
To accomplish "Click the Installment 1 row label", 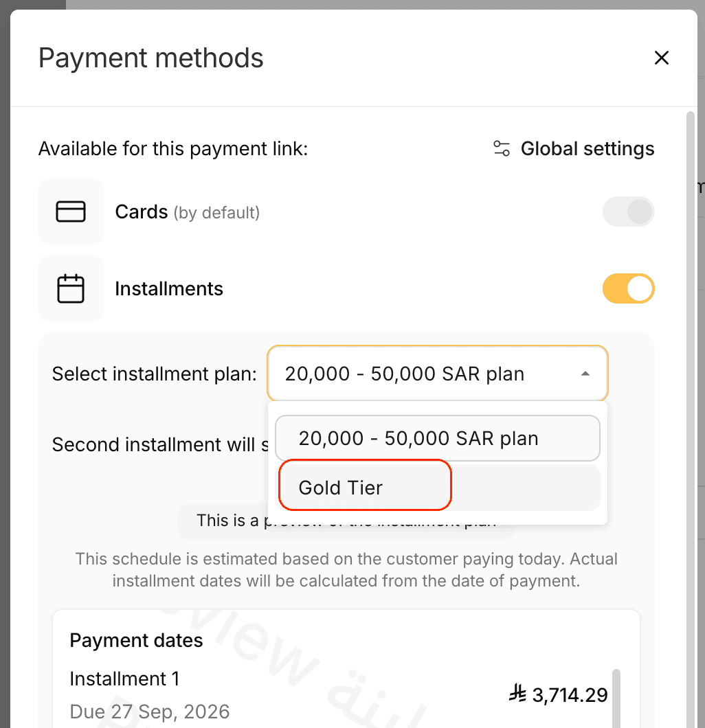I will pyautogui.click(x=124, y=679).
